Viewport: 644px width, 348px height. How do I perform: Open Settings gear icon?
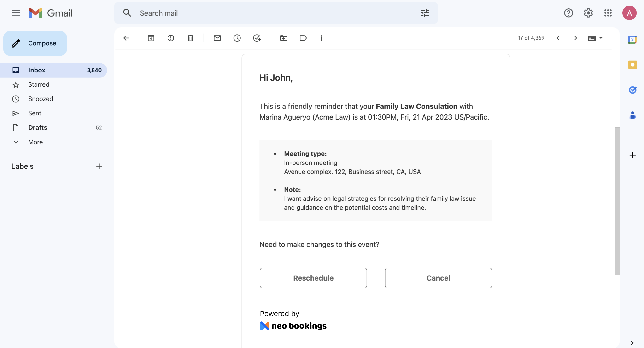pos(588,13)
